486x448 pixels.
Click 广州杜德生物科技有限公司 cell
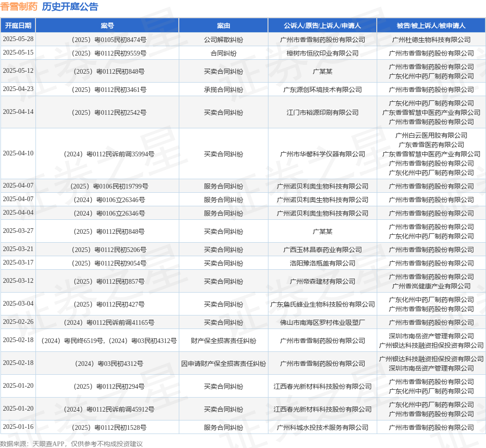(431, 40)
